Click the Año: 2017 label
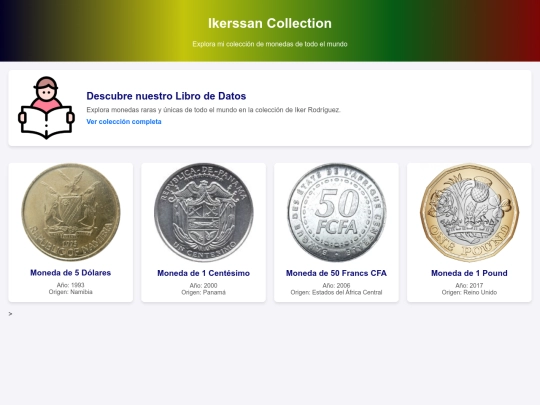Image resolution: width=540 pixels, height=405 pixels. 469,285
